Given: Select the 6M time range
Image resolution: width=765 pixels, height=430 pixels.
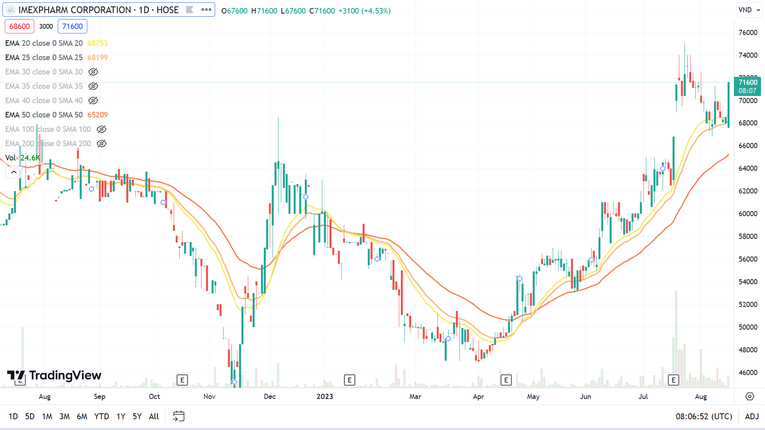Looking at the screenshot, I should click(82, 416).
